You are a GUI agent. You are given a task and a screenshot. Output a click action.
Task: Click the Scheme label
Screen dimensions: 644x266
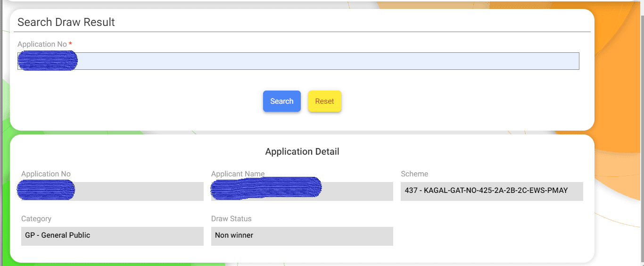pos(414,174)
